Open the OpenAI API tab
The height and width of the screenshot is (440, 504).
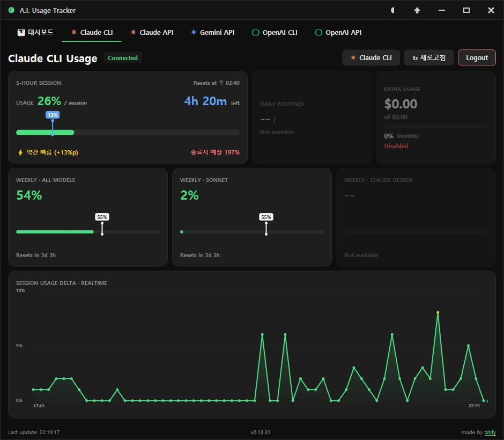click(338, 33)
